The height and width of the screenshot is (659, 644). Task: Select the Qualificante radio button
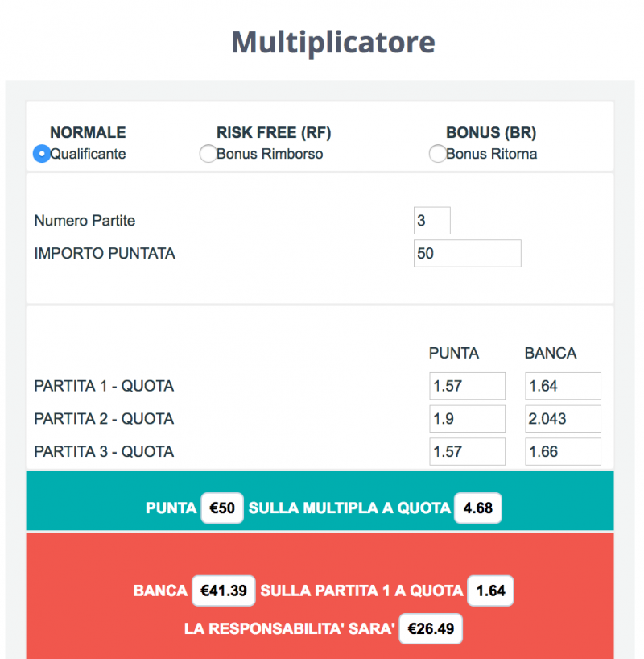41,154
